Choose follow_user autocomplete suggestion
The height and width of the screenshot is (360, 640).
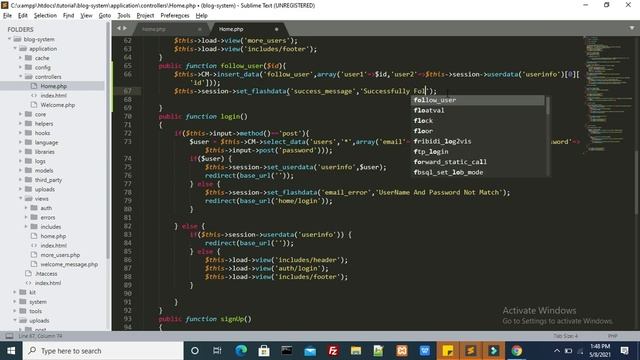[x=478, y=100]
